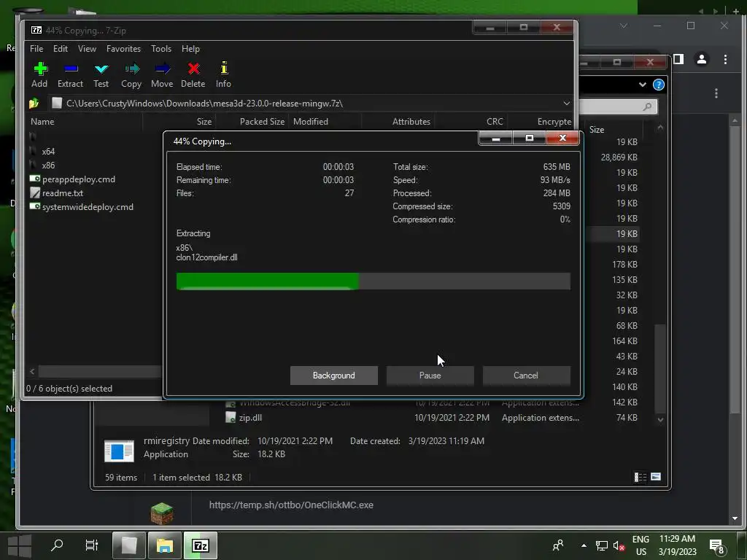Click Explorer help question mark icon

659,85
